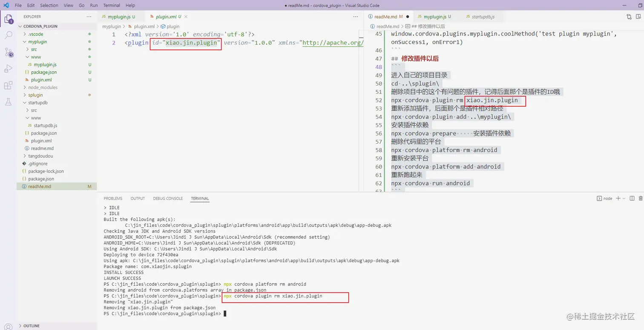Open the View menu
The width and height of the screenshot is (644, 330).
click(68, 5)
